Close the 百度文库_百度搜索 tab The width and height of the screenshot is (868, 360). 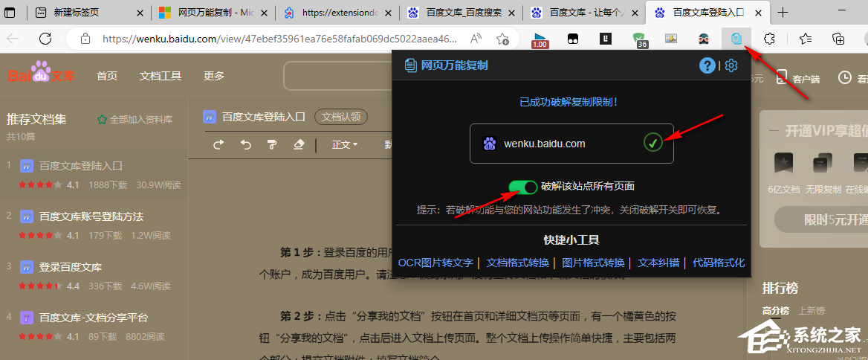pyautogui.click(x=512, y=13)
